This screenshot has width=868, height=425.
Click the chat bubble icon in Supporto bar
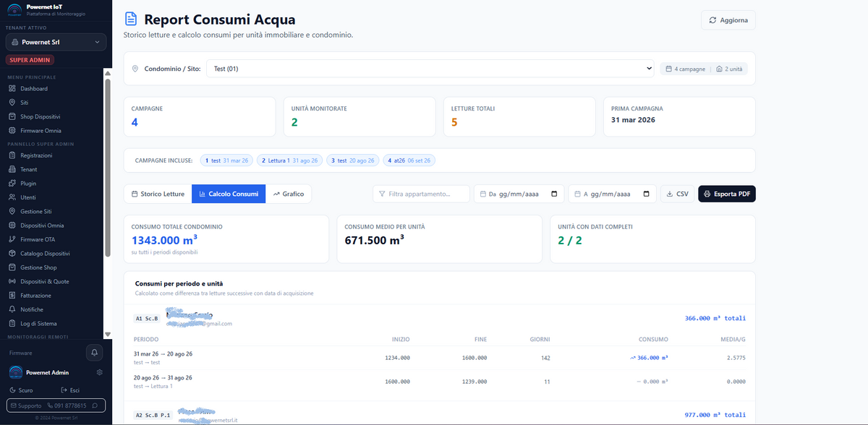[x=95, y=405]
